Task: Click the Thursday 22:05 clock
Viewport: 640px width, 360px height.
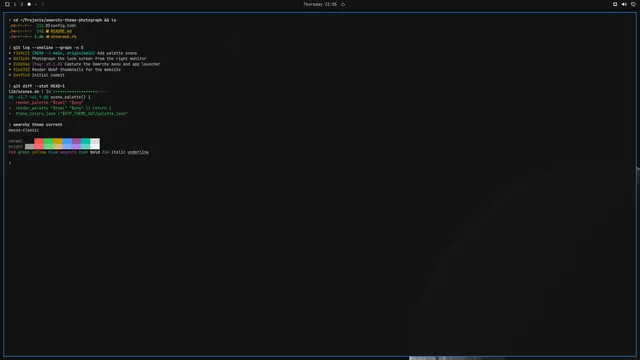Action: point(320,4)
